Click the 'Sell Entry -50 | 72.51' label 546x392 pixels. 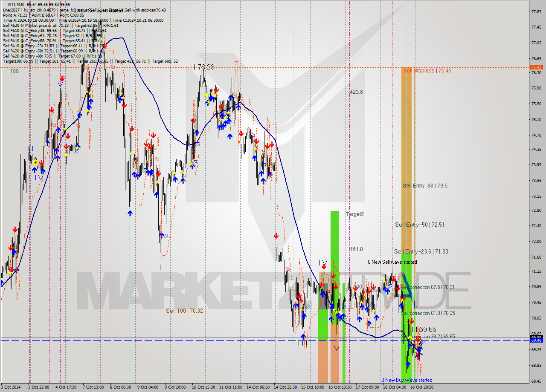click(419, 225)
